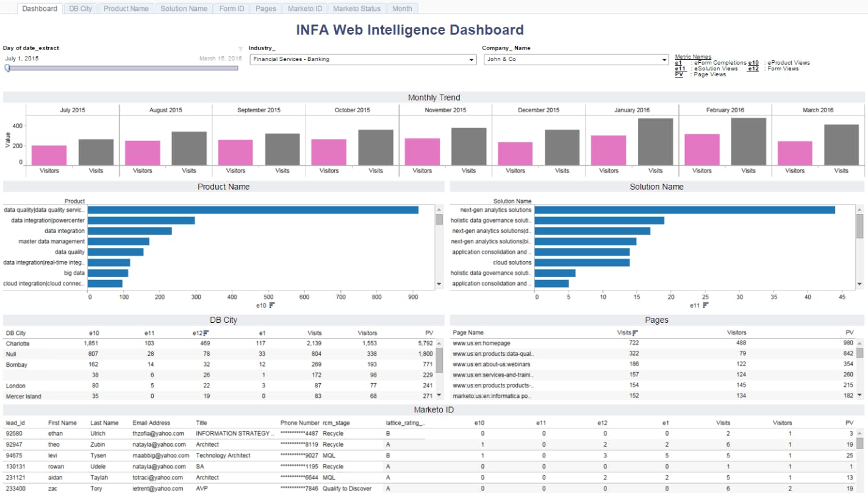Click big data product label
Viewport: 868px width, 493px height.
coord(74,273)
